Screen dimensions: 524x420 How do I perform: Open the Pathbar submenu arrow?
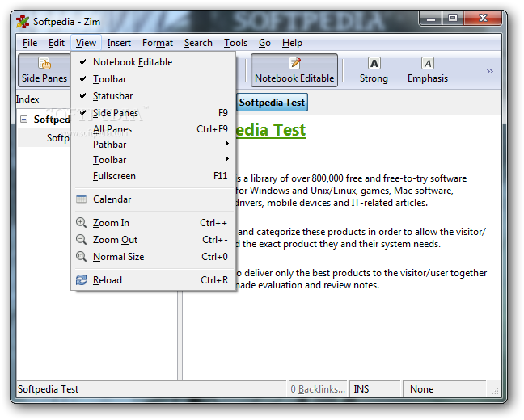point(227,144)
